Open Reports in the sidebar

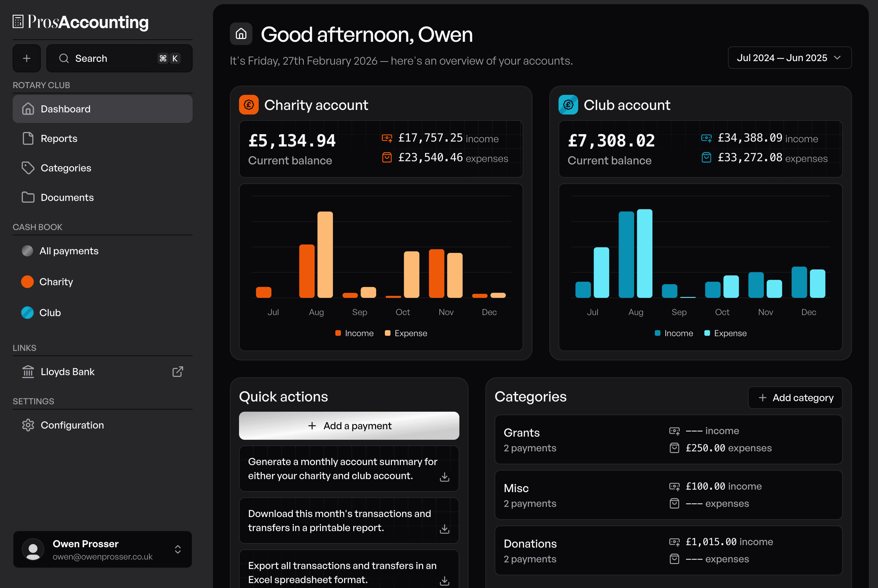coord(59,138)
